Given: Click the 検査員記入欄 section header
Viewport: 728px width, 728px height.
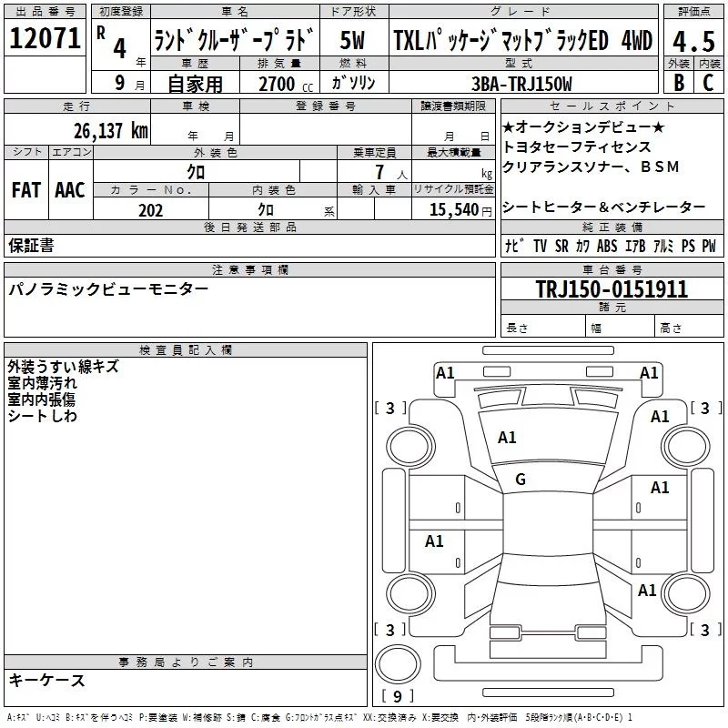Looking at the screenshot, I should [x=186, y=350].
